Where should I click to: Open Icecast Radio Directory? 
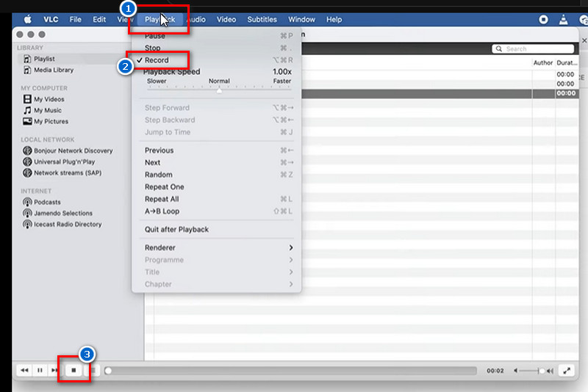coord(68,225)
